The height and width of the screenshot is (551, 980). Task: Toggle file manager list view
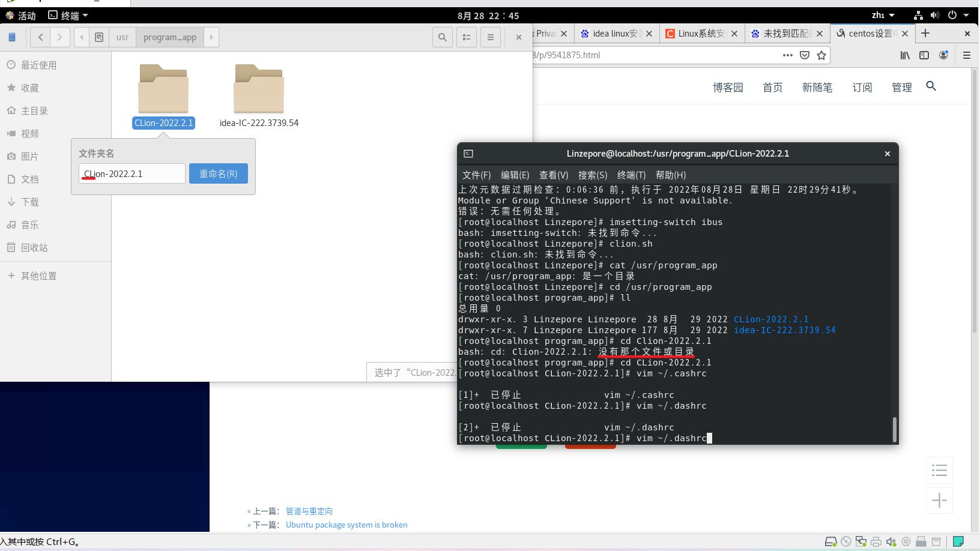(x=467, y=37)
